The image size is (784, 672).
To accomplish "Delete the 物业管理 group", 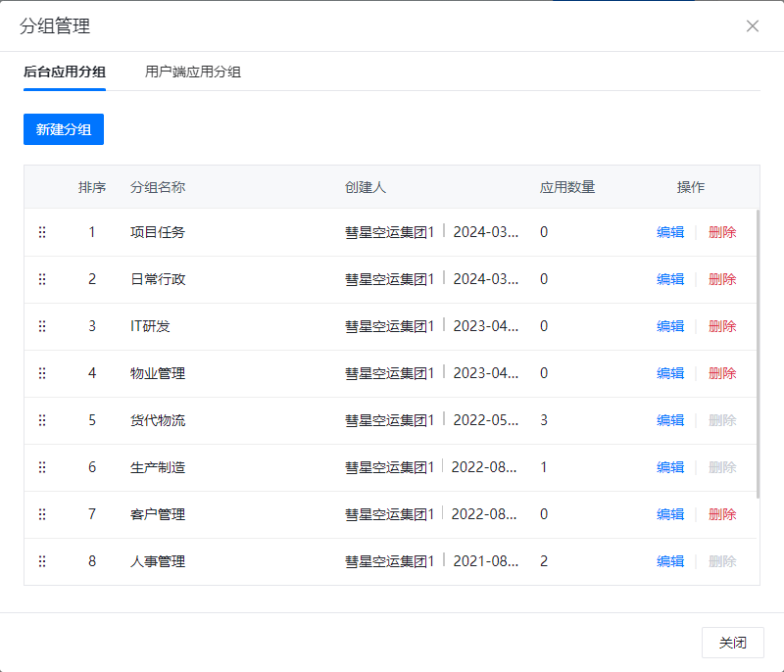I will coord(722,373).
